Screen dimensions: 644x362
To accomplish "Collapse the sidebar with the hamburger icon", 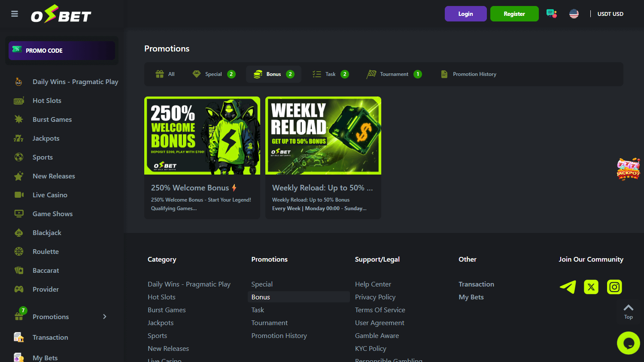I will [14, 14].
